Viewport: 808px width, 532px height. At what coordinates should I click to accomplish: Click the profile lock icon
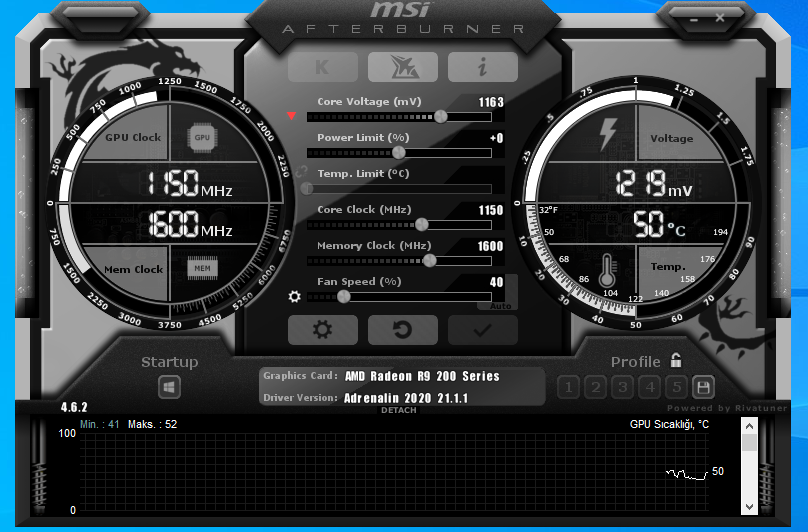[676, 360]
